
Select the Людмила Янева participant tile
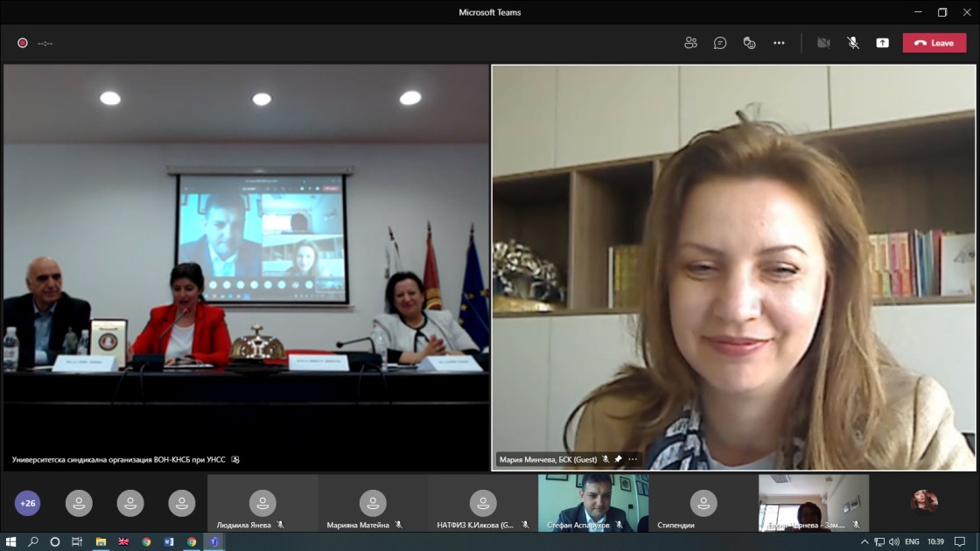[x=262, y=503]
